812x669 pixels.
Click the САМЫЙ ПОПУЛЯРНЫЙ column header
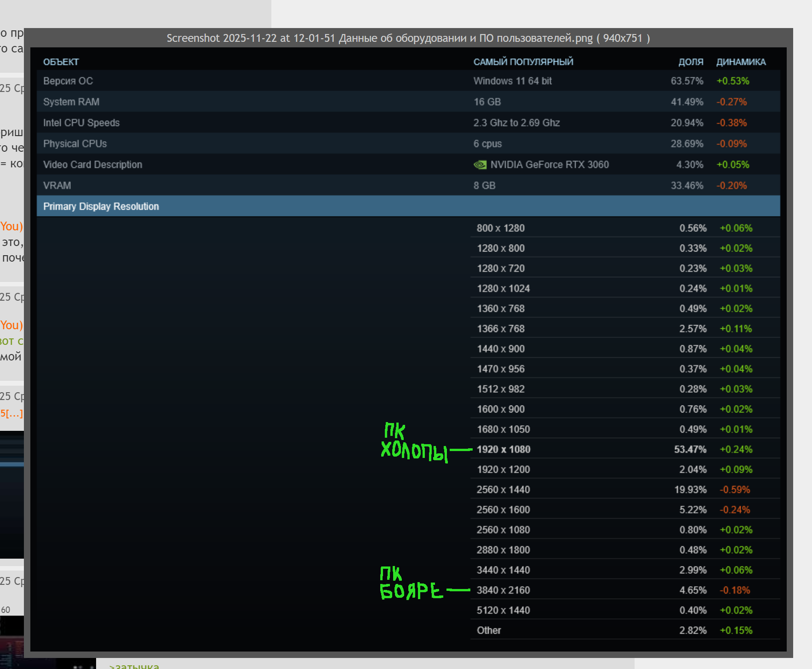523,62
